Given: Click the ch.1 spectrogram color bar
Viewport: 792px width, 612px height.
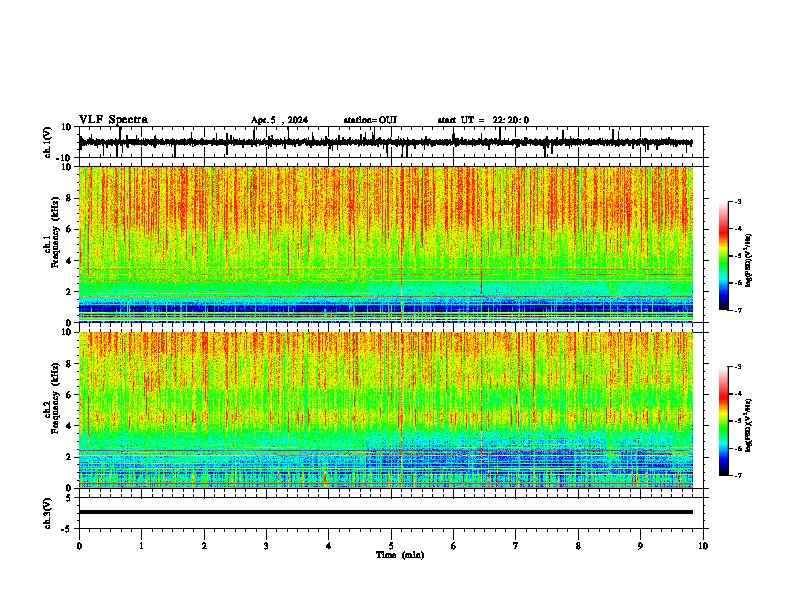Looking at the screenshot, I should (x=724, y=256).
